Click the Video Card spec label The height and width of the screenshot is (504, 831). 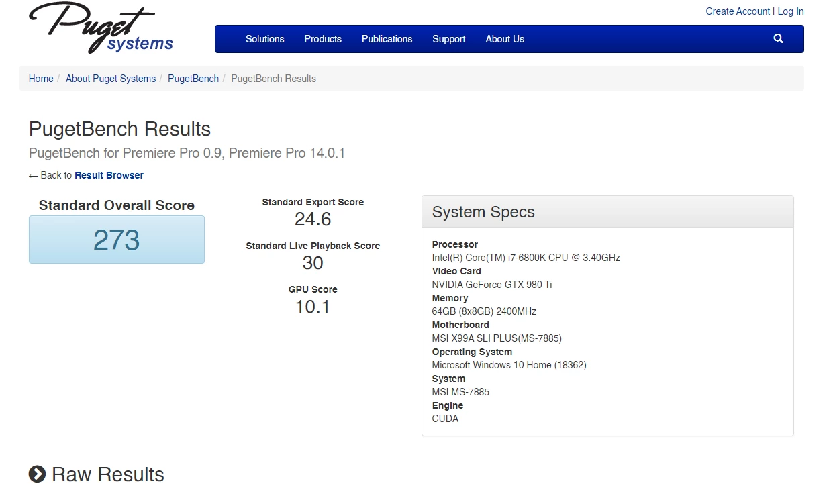click(456, 271)
